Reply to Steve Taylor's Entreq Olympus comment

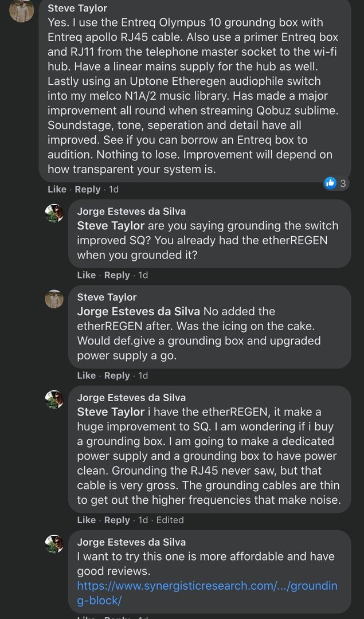click(87, 189)
